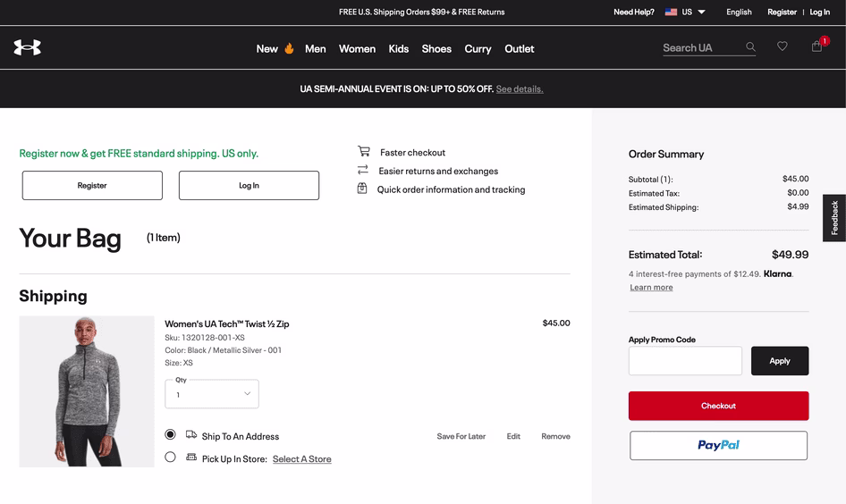Open the product title Women's UA Tech Twist ½ Zip
Viewport: 846px width, 504px height.
pos(226,324)
